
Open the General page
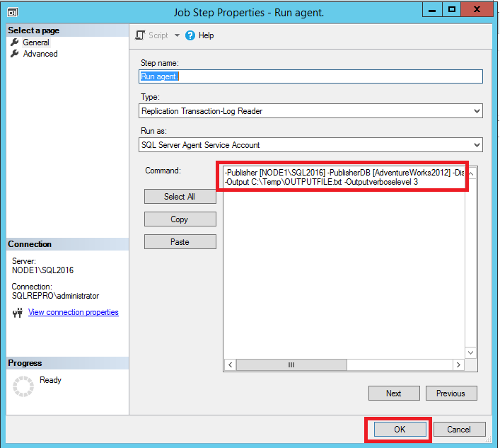35,42
